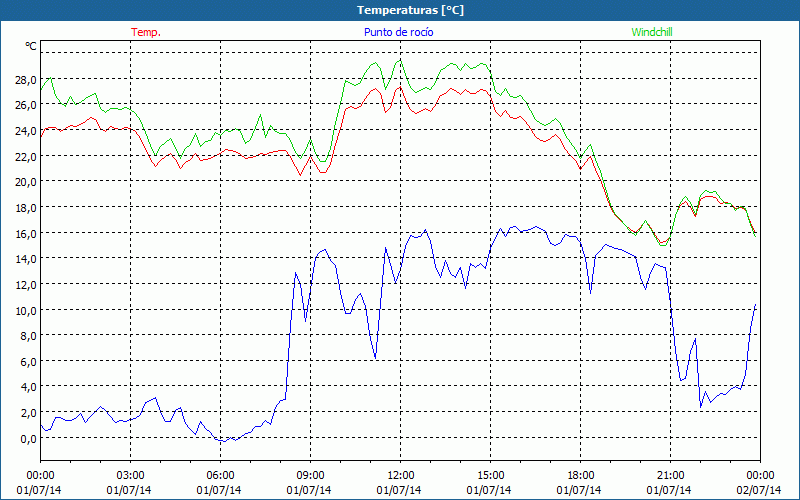
Task: Click the 15:00 time axis label
Action: click(x=490, y=476)
